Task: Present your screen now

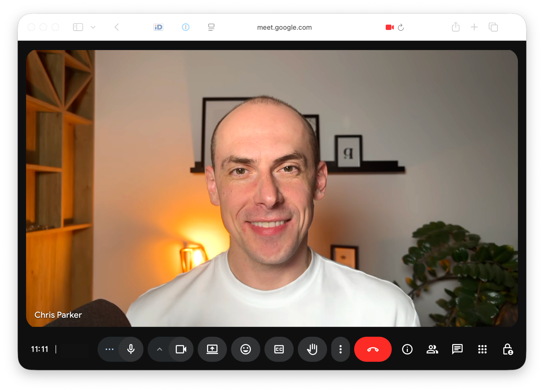Action: pyautogui.click(x=212, y=349)
